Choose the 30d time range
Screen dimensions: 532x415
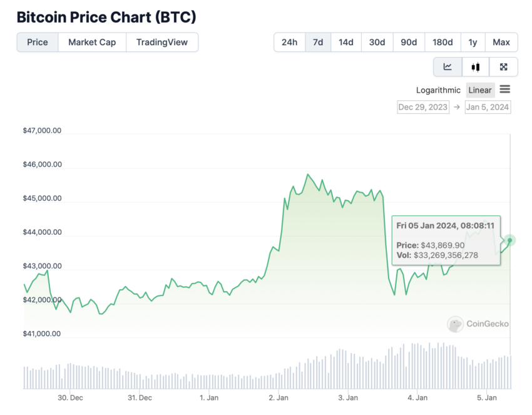(x=377, y=43)
